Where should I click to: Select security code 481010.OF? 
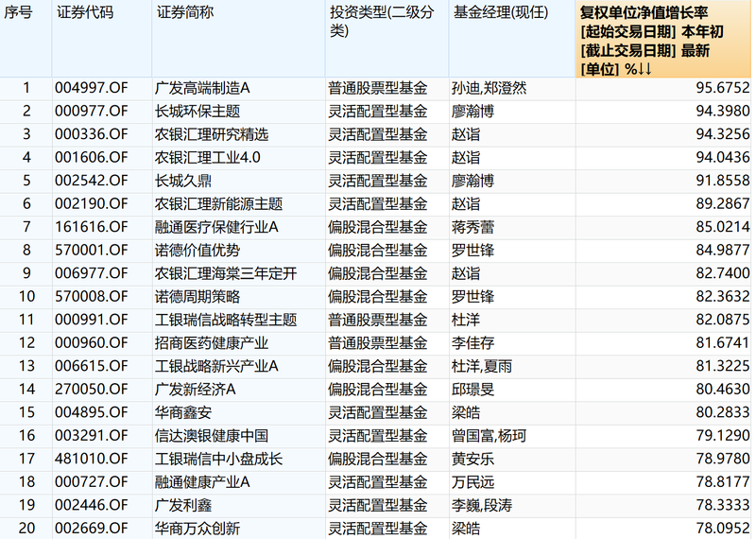pyautogui.click(x=91, y=459)
